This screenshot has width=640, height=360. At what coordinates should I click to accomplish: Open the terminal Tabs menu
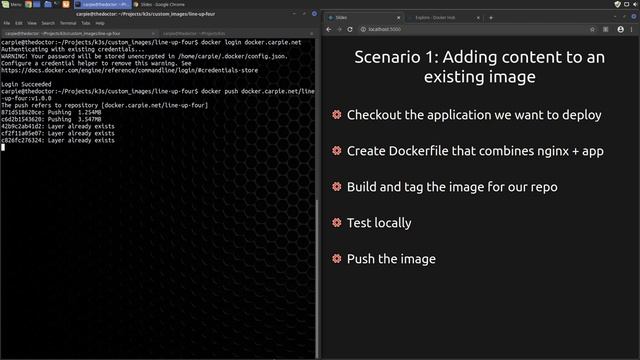[x=85, y=23]
